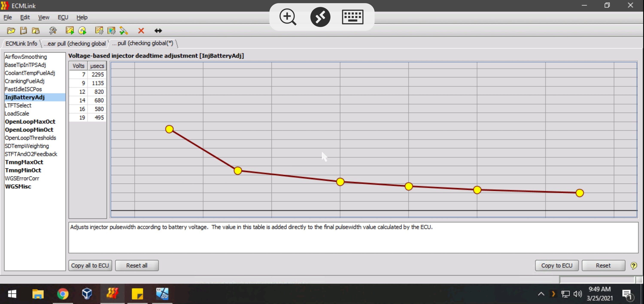644x304 pixels.
Task: Click the 2295 µsecs cell for 7 volts
Action: [x=97, y=74]
